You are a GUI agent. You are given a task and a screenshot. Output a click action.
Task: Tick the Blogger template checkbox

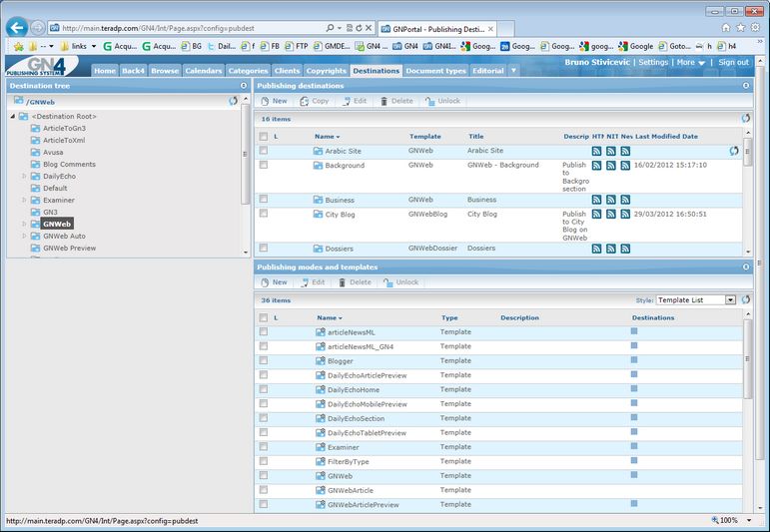(x=264, y=360)
